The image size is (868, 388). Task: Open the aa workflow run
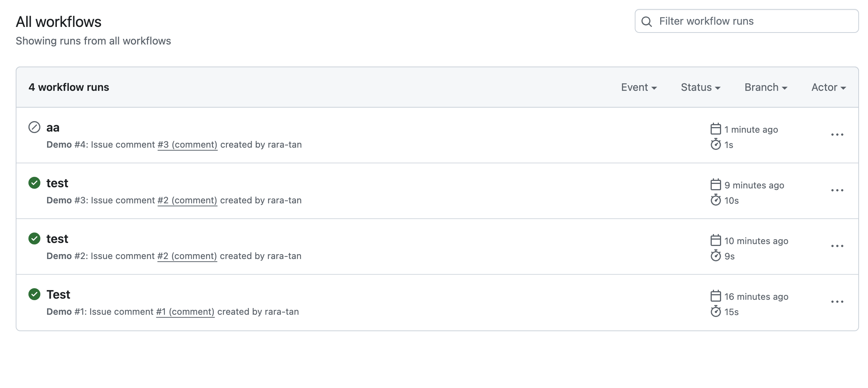click(53, 128)
